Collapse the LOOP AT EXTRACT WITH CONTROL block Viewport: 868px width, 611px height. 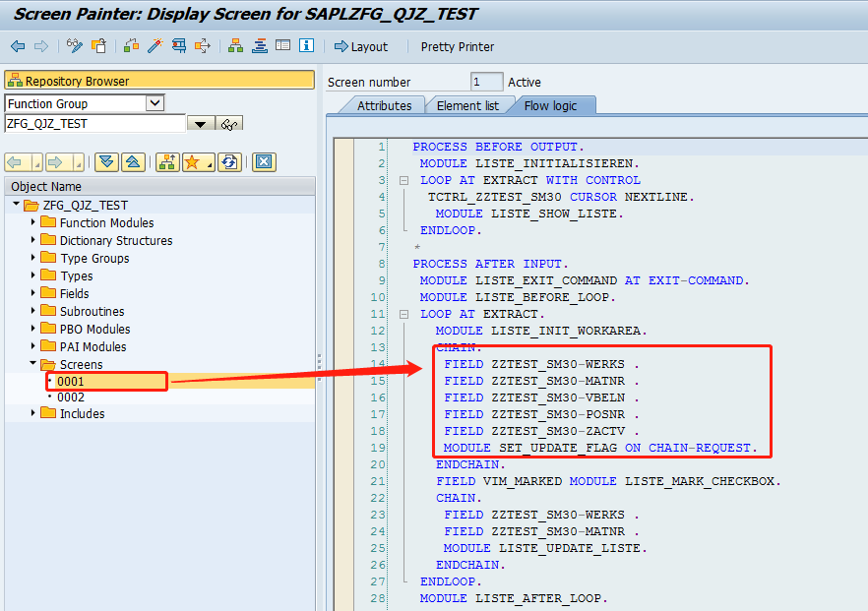[404, 180]
